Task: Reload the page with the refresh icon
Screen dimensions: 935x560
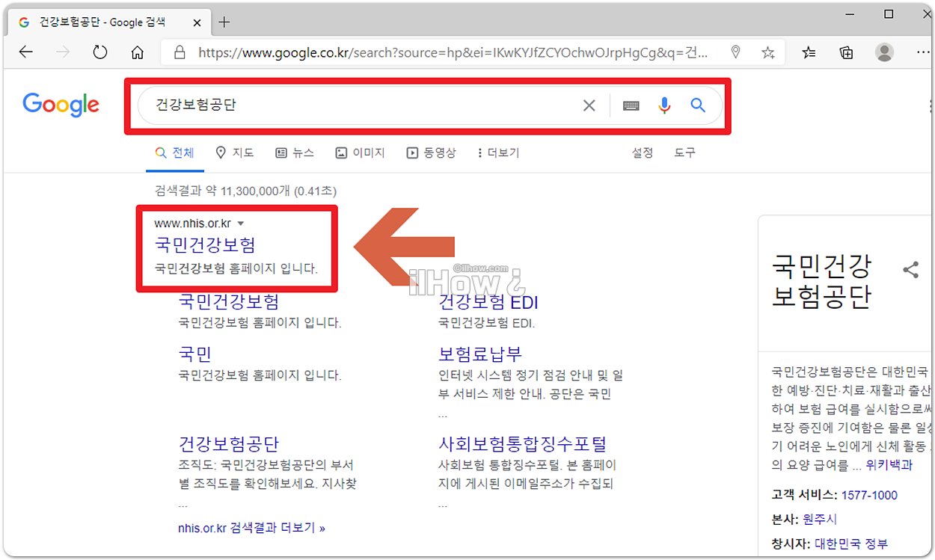Action: pos(100,52)
